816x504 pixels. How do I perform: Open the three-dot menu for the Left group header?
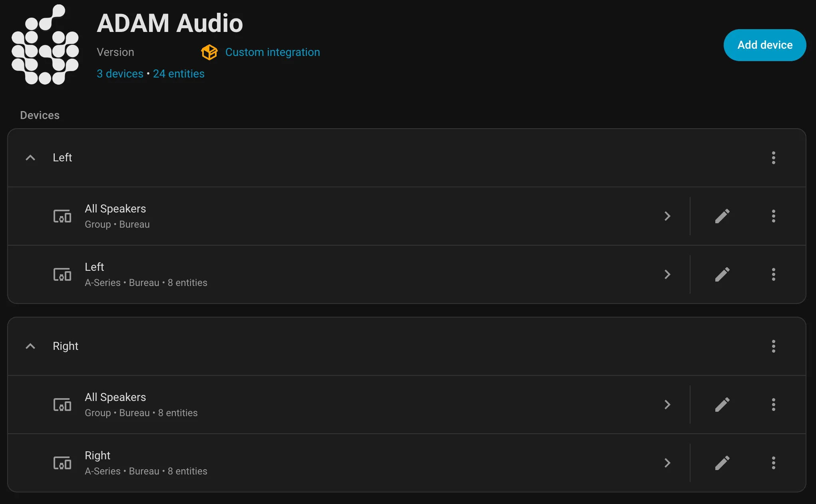773,158
